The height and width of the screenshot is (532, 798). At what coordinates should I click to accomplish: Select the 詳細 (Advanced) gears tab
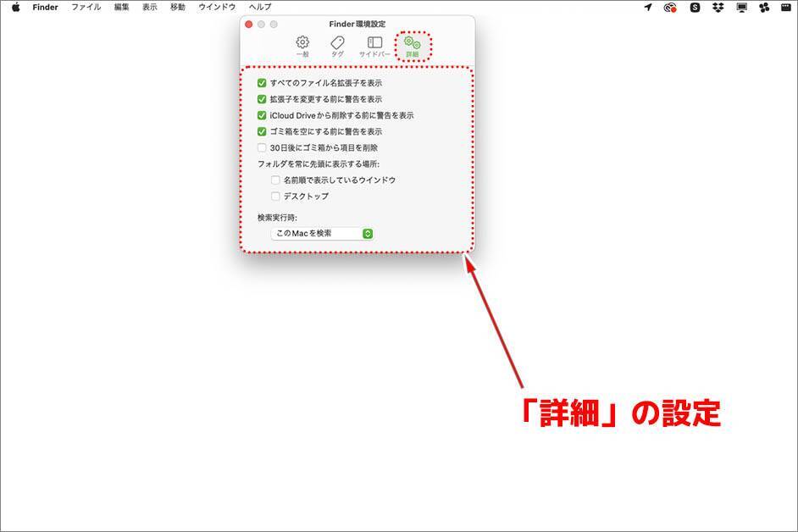click(x=413, y=46)
